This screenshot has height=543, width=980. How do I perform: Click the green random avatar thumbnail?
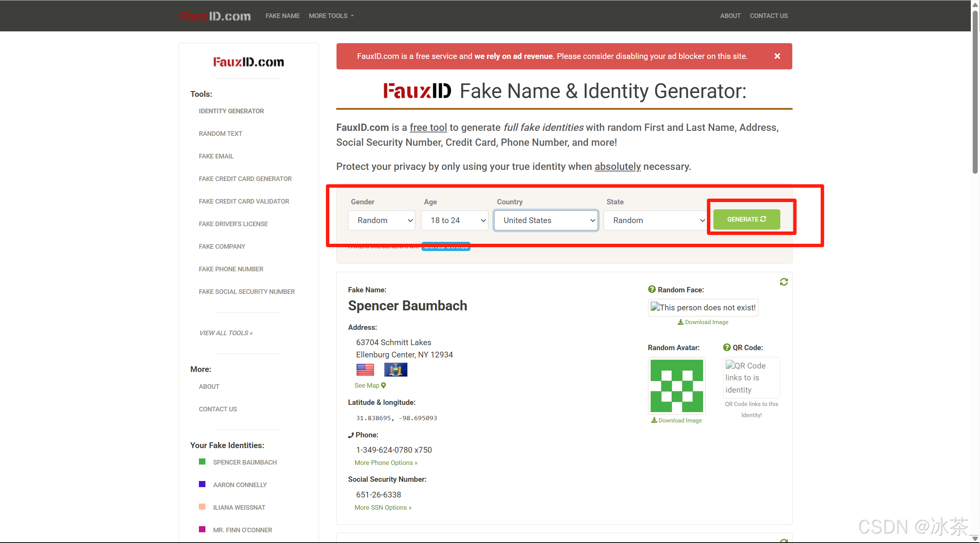coord(676,386)
